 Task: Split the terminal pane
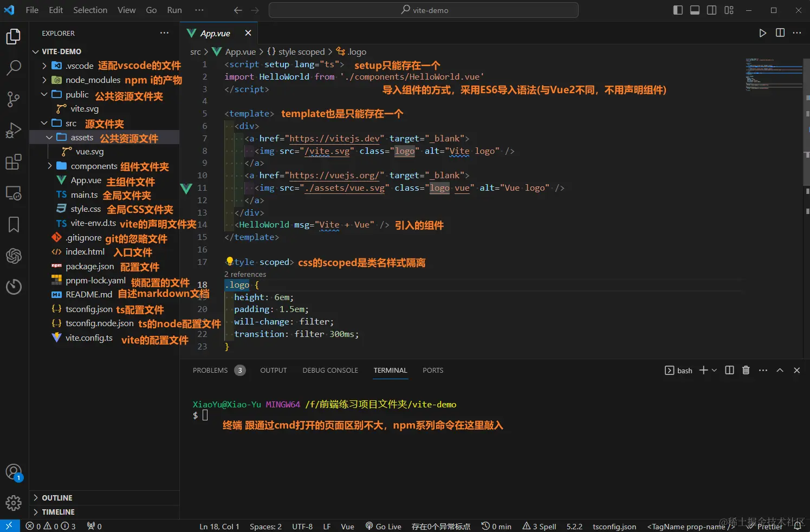point(729,370)
